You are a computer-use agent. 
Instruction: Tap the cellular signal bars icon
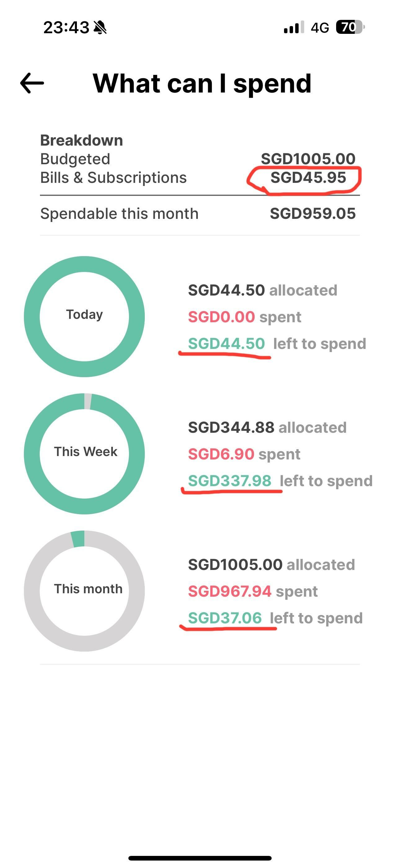click(x=294, y=27)
